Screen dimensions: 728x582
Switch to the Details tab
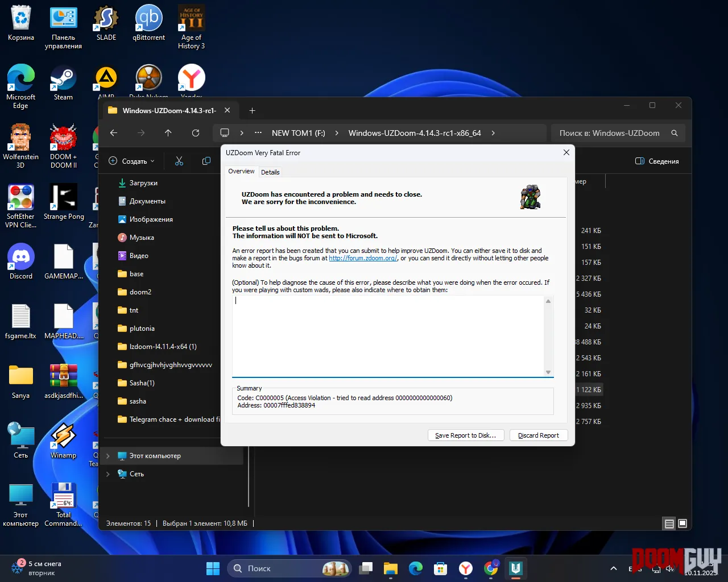click(x=270, y=172)
